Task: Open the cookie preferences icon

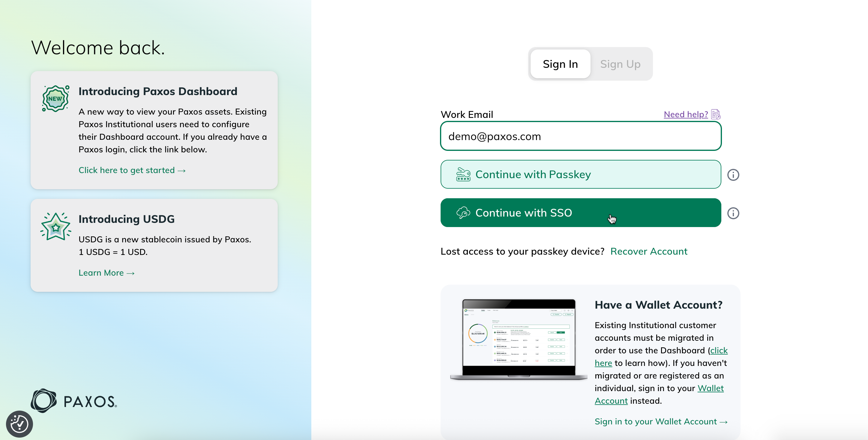Action: (19, 424)
